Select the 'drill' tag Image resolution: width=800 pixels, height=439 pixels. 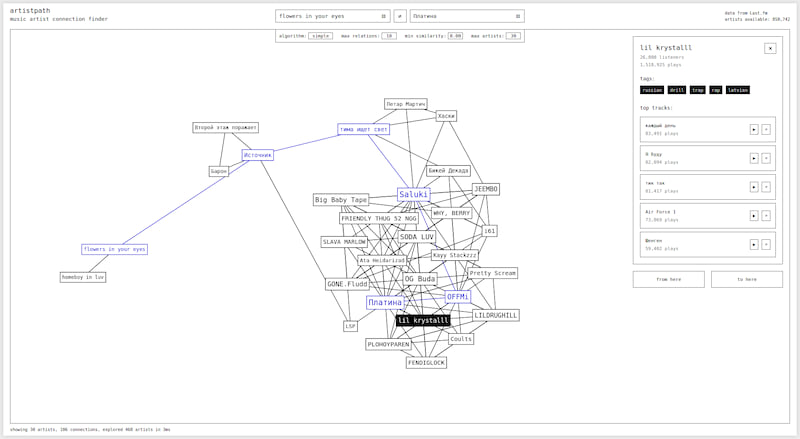[677, 90]
